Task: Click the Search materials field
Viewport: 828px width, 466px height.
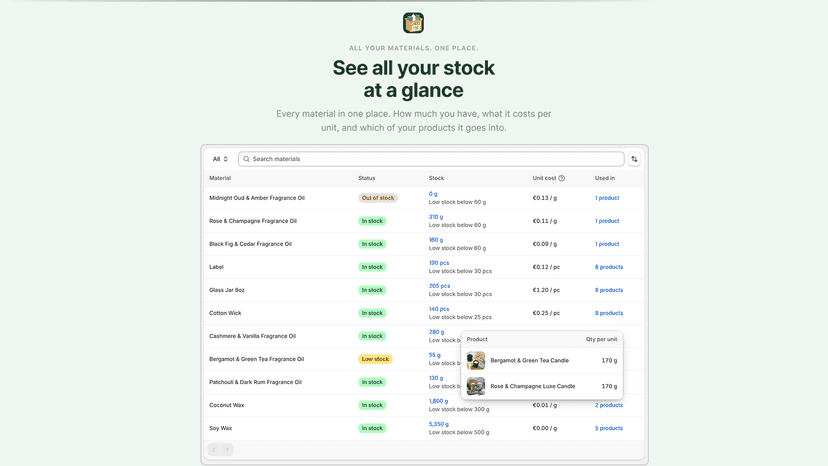Action: (x=431, y=159)
